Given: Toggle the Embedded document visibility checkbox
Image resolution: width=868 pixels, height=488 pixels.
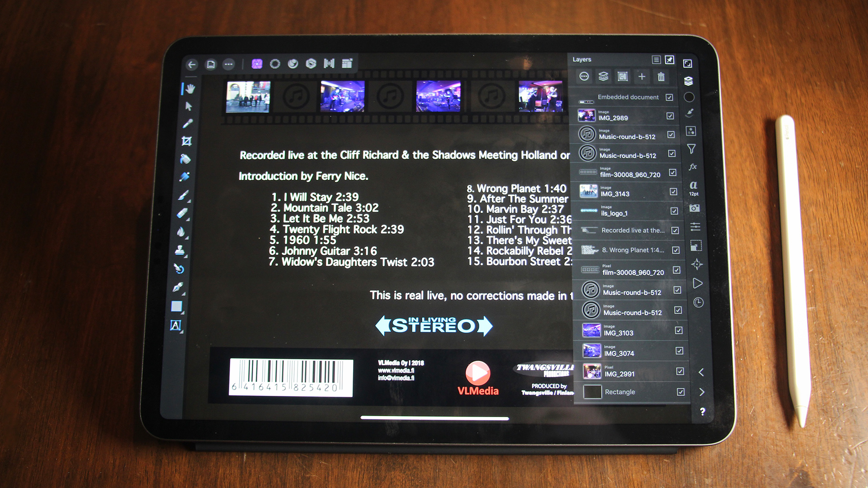Looking at the screenshot, I should (x=670, y=97).
